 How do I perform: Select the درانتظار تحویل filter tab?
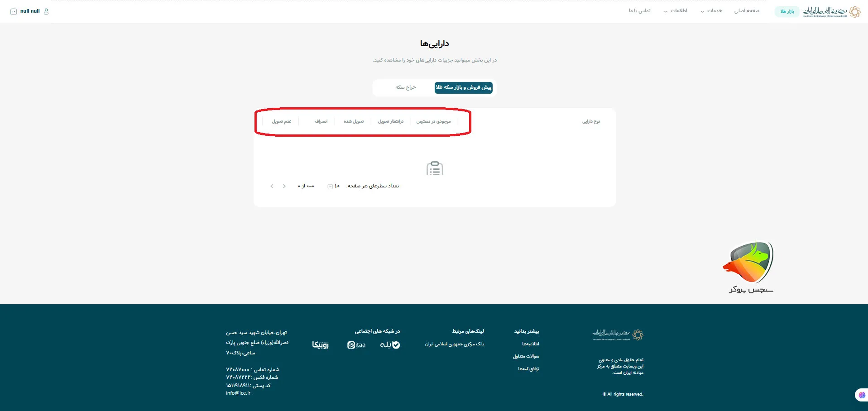click(x=391, y=121)
